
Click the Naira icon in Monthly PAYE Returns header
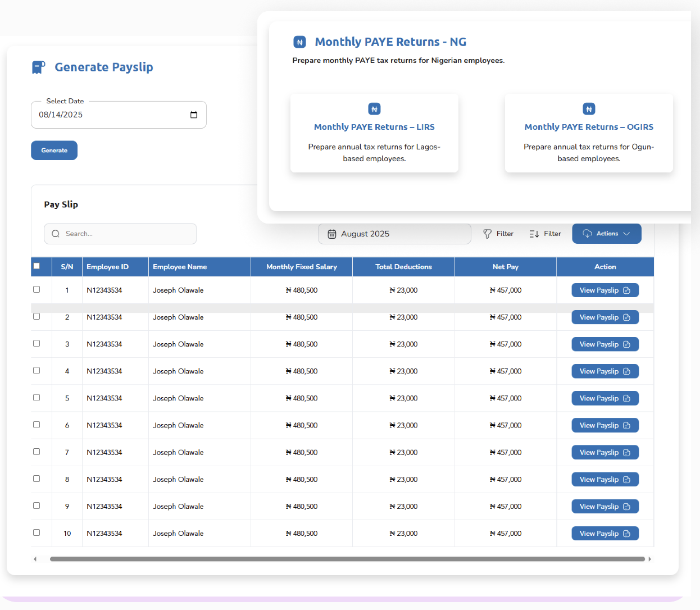[x=300, y=42]
